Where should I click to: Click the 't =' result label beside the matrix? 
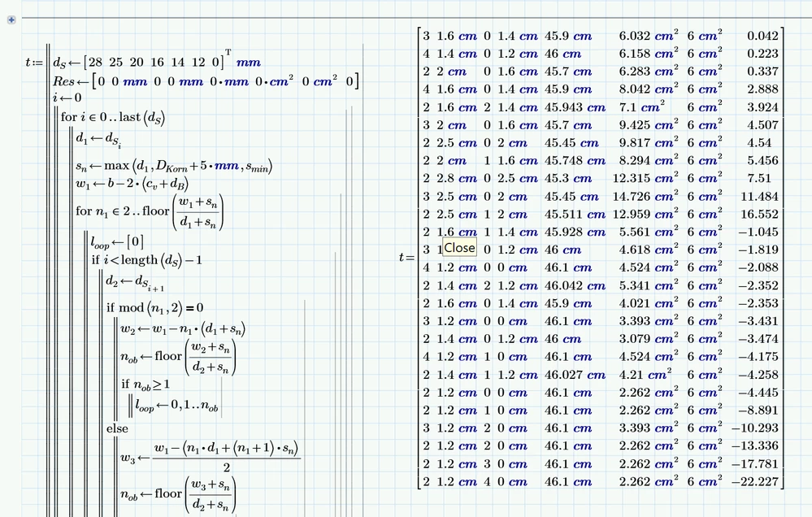click(x=407, y=258)
